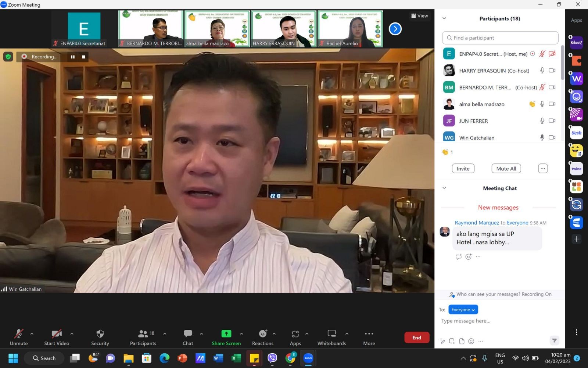The height and width of the screenshot is (368, 588).
Task: Expand arrow next to Chat button
Action: [x=201, y=334]
